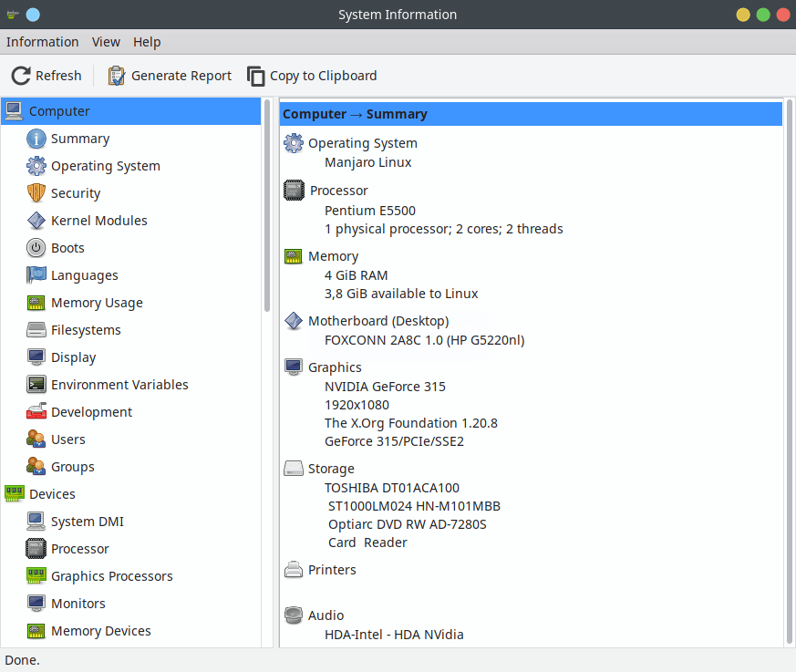Click the Devices card icon in sidebar

click(x=15, y=493)
